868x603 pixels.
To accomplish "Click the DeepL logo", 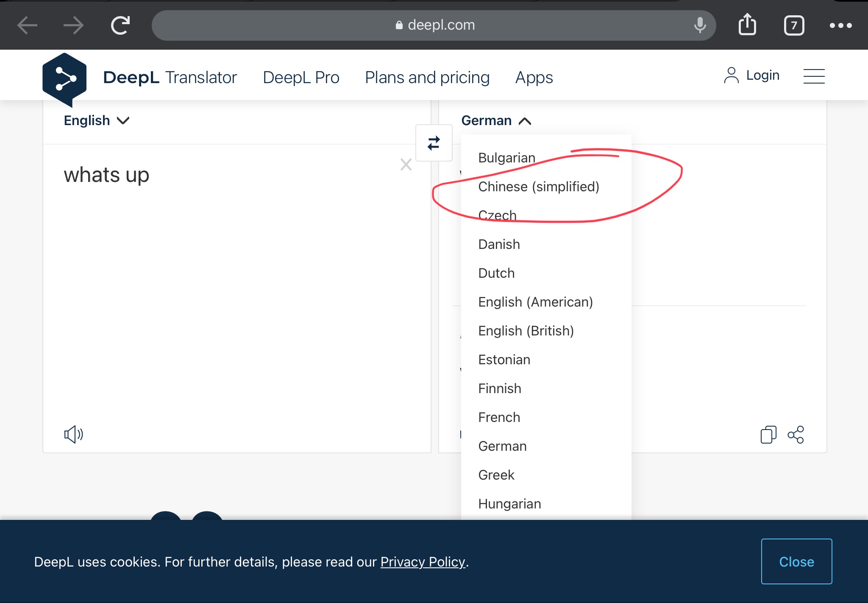I will coord(64,78).
